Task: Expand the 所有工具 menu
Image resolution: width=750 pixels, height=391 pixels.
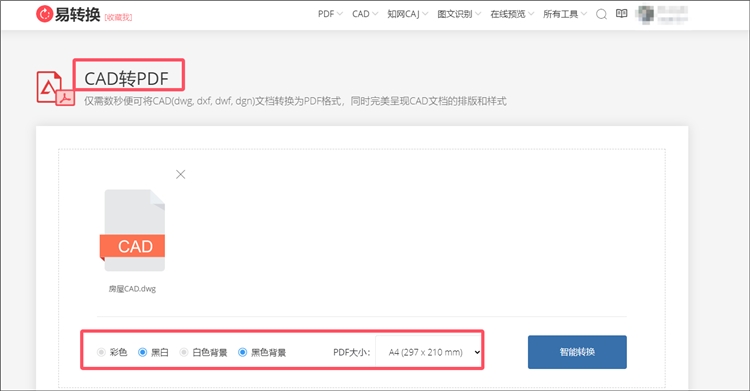Action: click(x=564, y=14)
